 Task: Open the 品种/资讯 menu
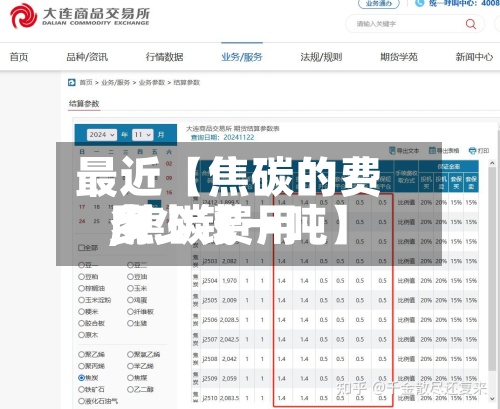tap(87, 57)
